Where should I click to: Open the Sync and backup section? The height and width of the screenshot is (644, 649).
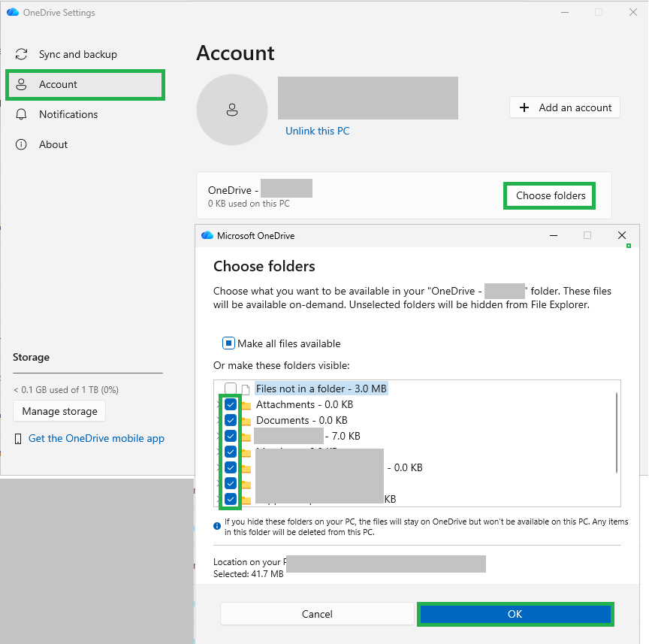click(78, 54)
